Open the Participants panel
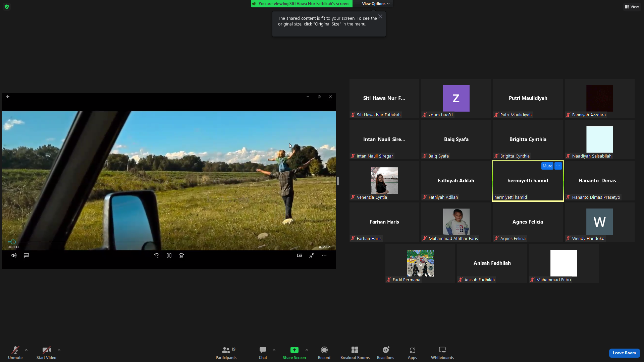644x362 pixels. 226,353
